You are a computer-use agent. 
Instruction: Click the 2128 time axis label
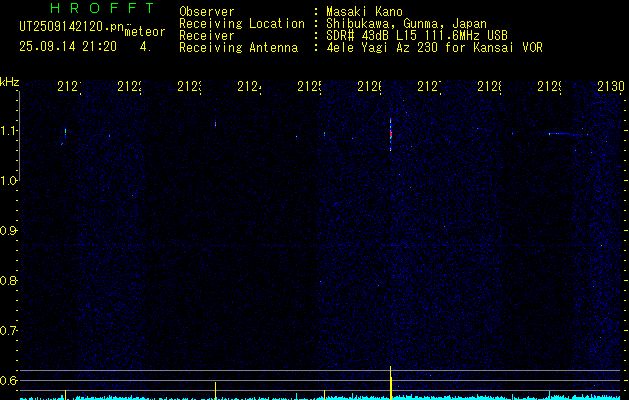click(x=489, y=86)
